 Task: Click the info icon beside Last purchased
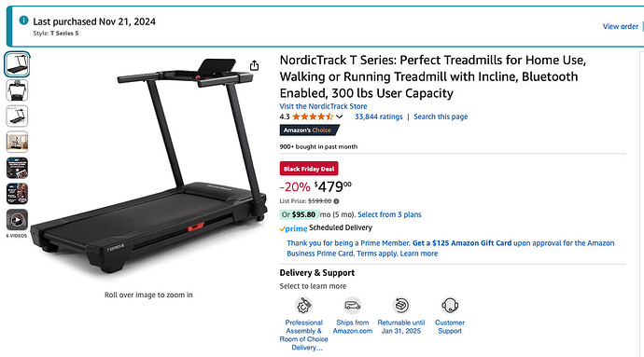pos(24,21)
